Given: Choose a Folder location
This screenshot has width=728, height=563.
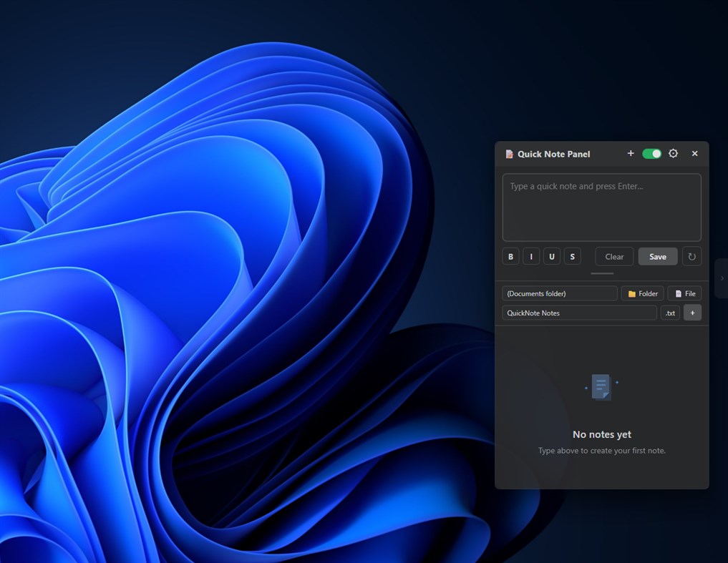Looking at the screenshot, I should coord(643,293).
